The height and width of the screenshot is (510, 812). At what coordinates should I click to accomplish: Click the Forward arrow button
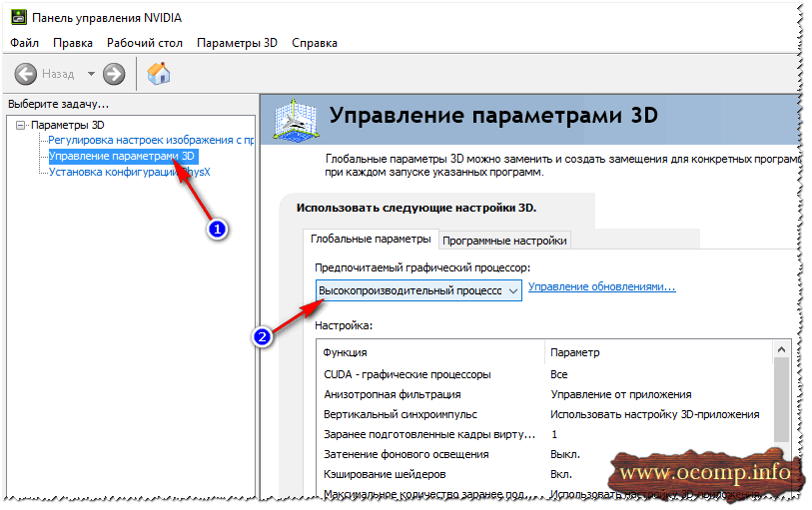[x=114, y=74]
